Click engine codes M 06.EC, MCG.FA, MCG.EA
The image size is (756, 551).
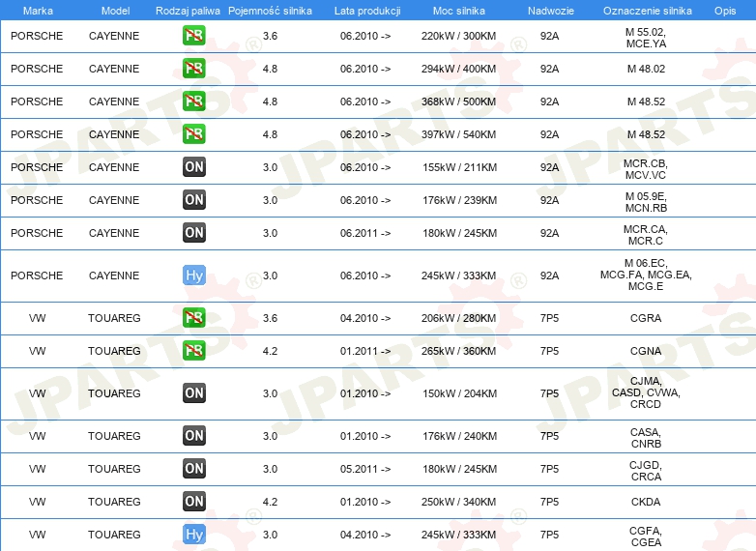tap(646, 275)
